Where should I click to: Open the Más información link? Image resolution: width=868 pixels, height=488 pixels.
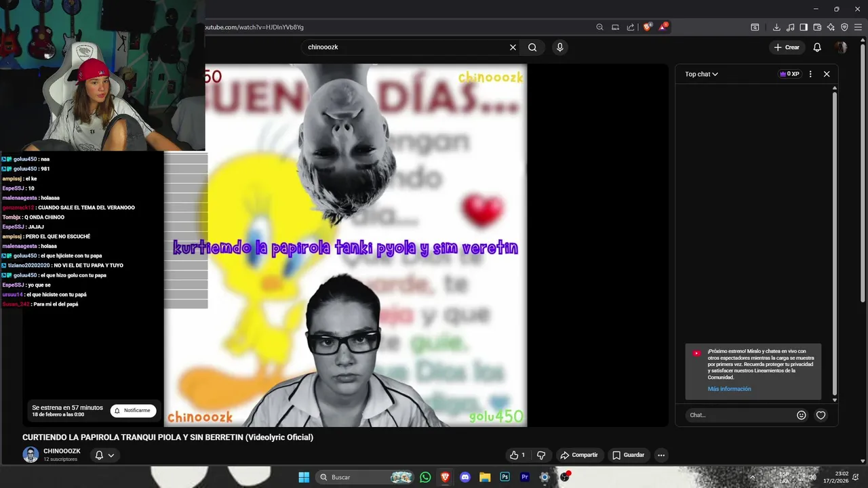(x=729, y=389)
